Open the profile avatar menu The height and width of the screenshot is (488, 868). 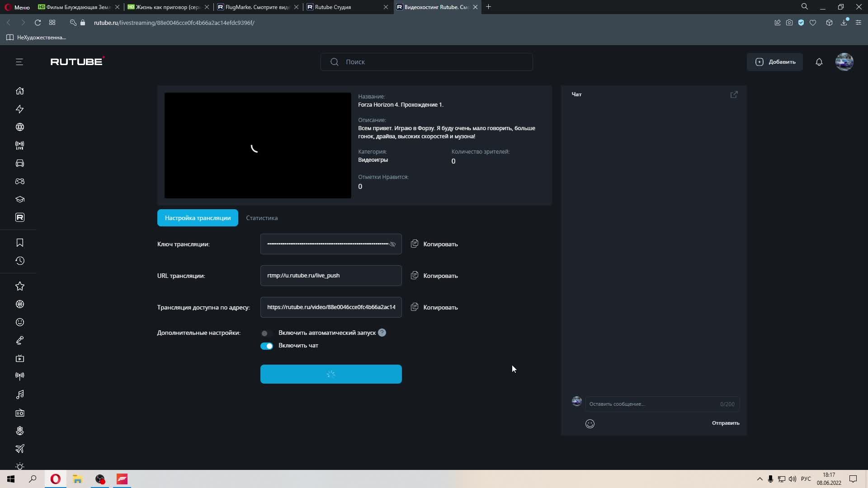844,62
